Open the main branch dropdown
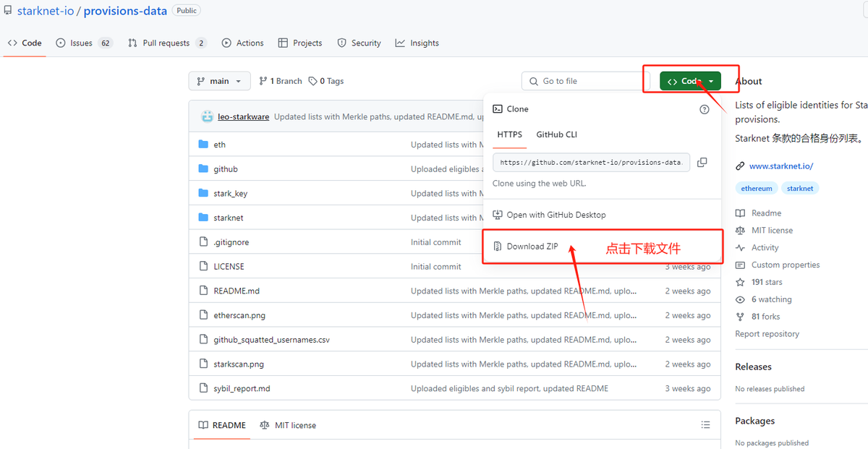Screen dimensions: 868x449 (219, 81)
